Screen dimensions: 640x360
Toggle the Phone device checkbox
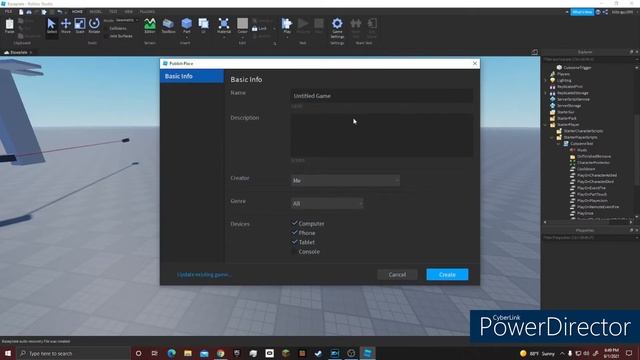coord(295,233)
